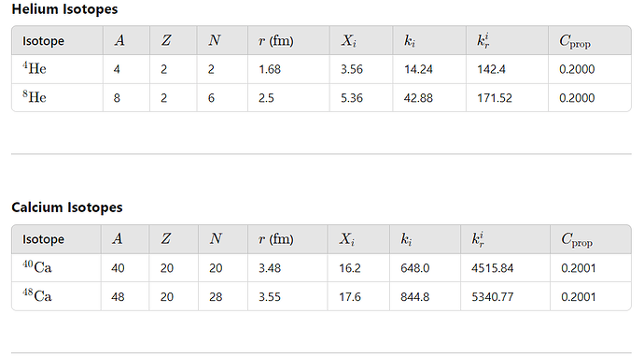Click the 16.2 X value cell
Image resolution: width=644 pixels, height=357 pixels.
(x=358, y=267)
